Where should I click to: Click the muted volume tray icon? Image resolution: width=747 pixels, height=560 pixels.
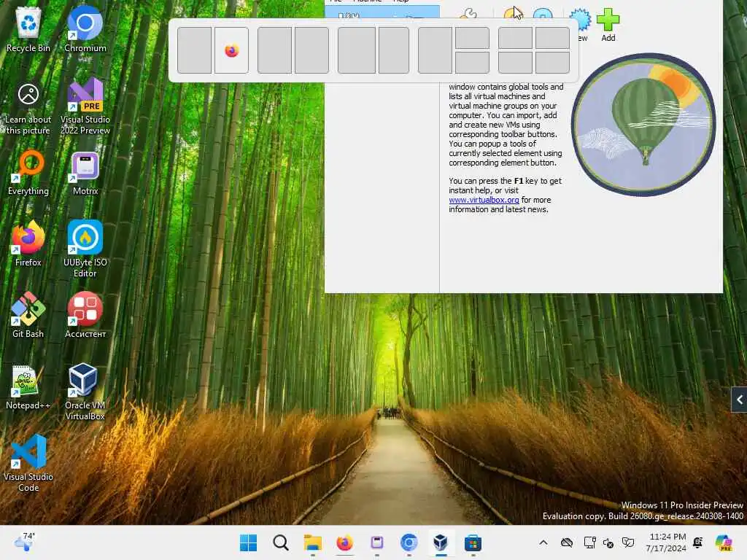tap(608, 542)
